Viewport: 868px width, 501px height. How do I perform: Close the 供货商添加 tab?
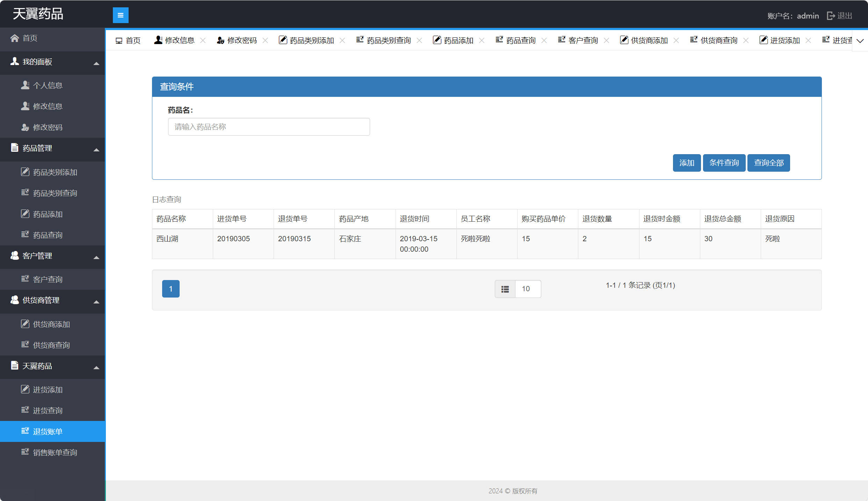[x=676, y=41]
